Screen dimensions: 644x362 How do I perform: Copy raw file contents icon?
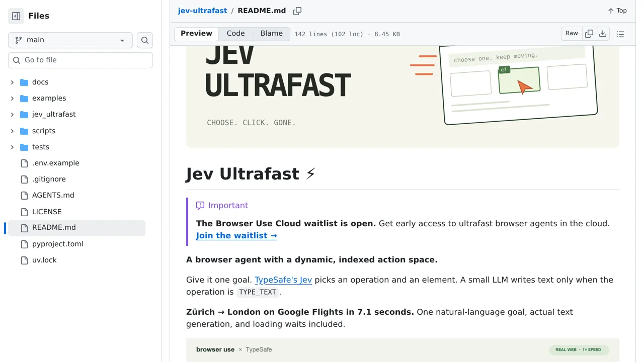(x=589, y=34)
